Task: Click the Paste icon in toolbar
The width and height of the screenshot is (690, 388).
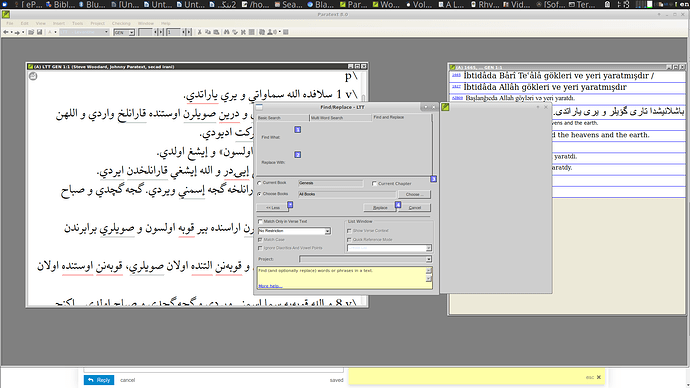Action: tap(216, 32)
